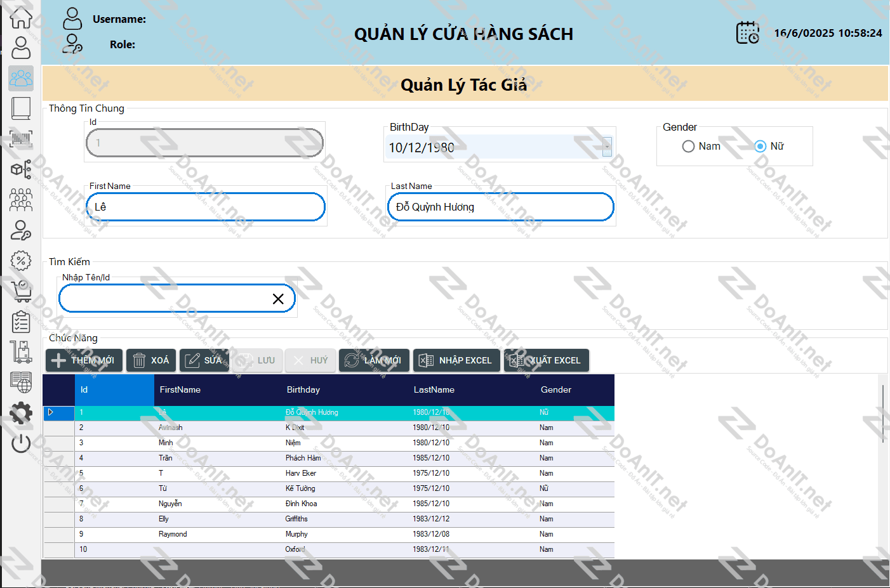This screenshot has width=890, height=588.
Task: Open the BirthDay date picker dropdown arrow
Action: [x=607, y=147]
